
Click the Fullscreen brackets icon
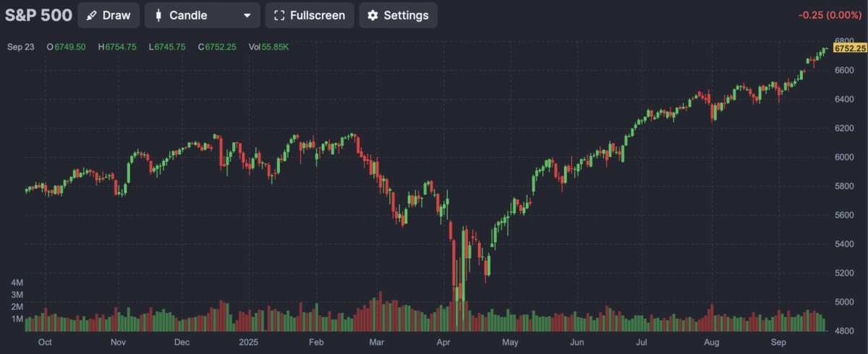pos(279,15)
